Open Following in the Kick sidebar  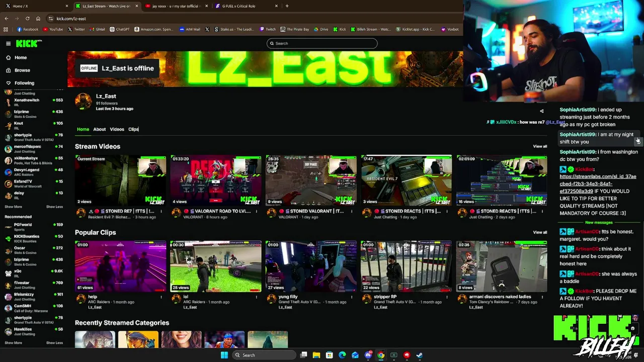pos(24,83)
